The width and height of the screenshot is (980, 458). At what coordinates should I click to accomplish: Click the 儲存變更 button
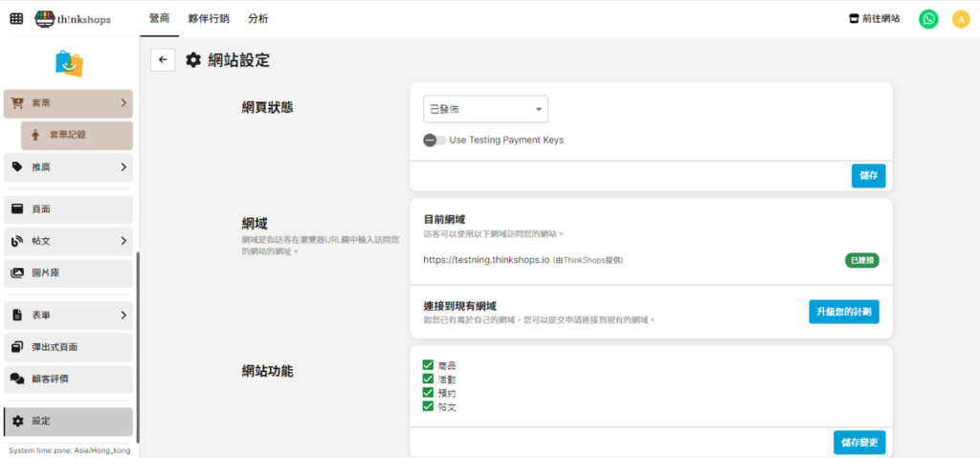coord(858,442)
